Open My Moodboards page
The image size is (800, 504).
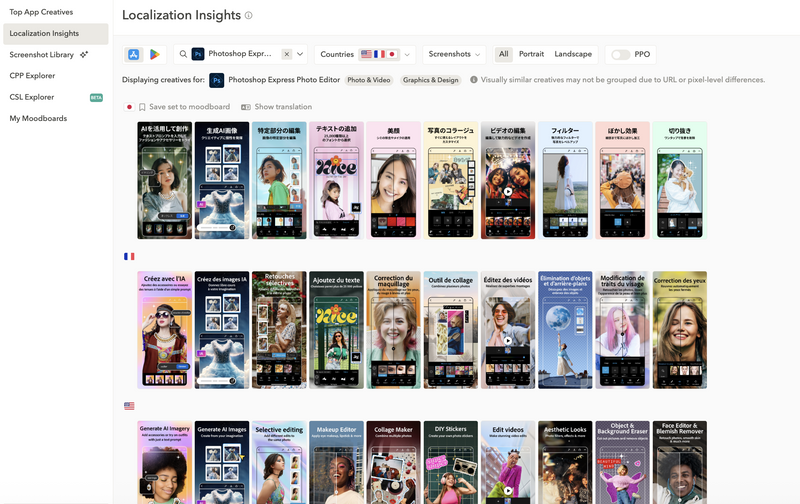point(38,118)
